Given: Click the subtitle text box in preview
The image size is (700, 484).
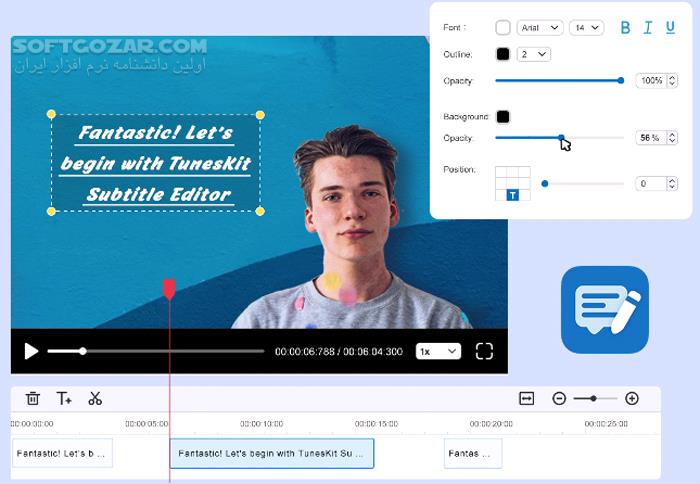Looking at the screenshot, I should (156, 163).
